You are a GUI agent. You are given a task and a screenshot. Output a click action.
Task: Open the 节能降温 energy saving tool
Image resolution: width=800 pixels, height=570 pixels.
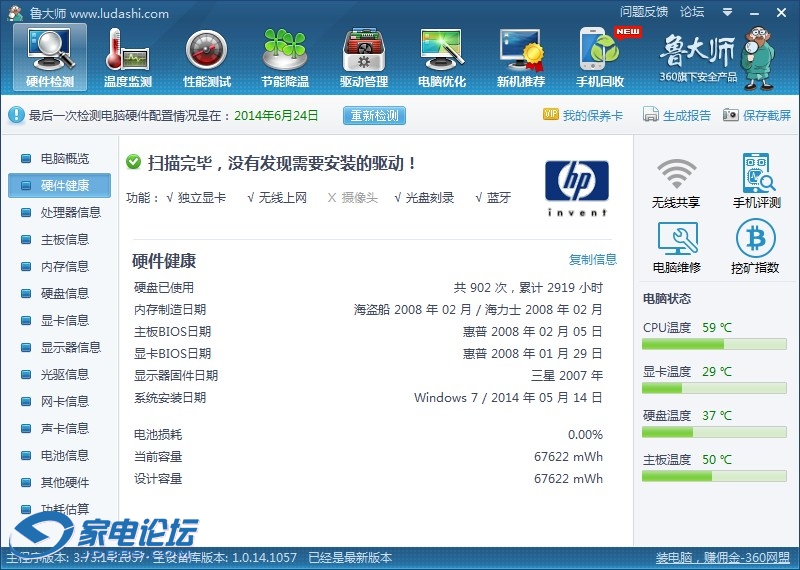pos(285,58)
